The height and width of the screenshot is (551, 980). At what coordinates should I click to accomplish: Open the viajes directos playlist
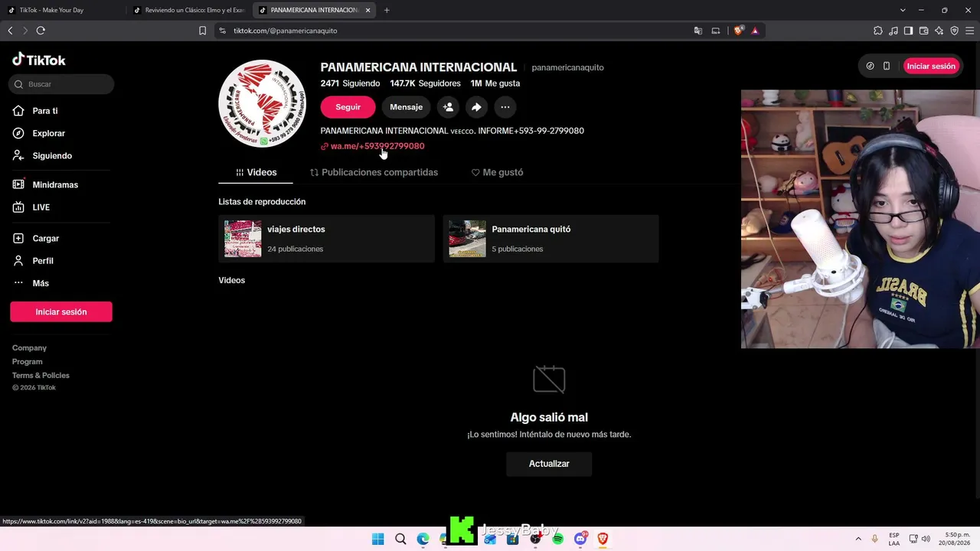click(x=326, y=239)
